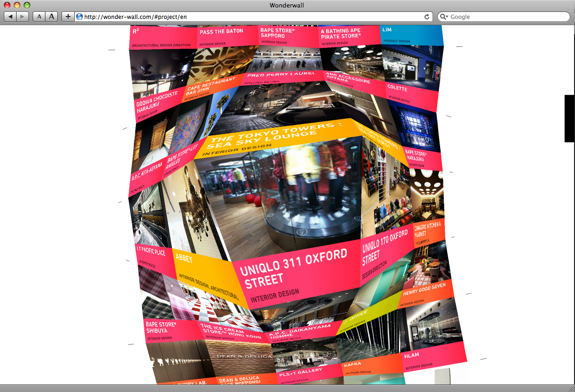Open the PASS THE BATON project

[x=228, y=36]
